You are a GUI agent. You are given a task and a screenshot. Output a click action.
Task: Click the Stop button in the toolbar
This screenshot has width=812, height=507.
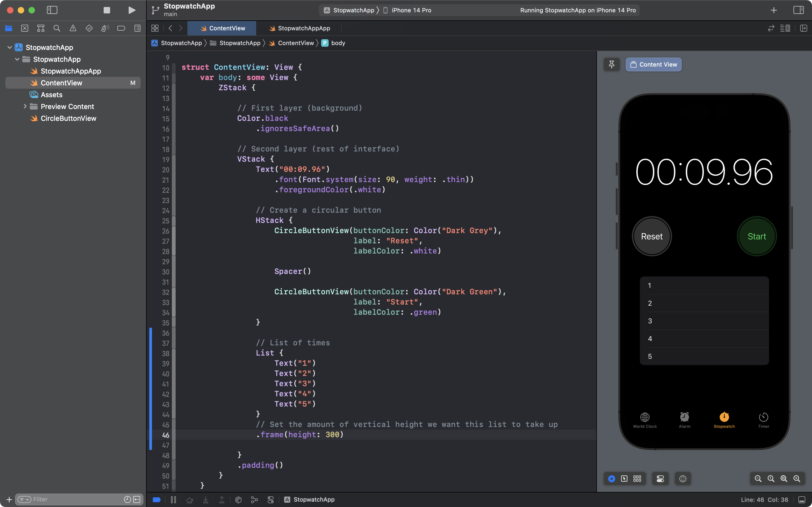(x=107, y=10)
